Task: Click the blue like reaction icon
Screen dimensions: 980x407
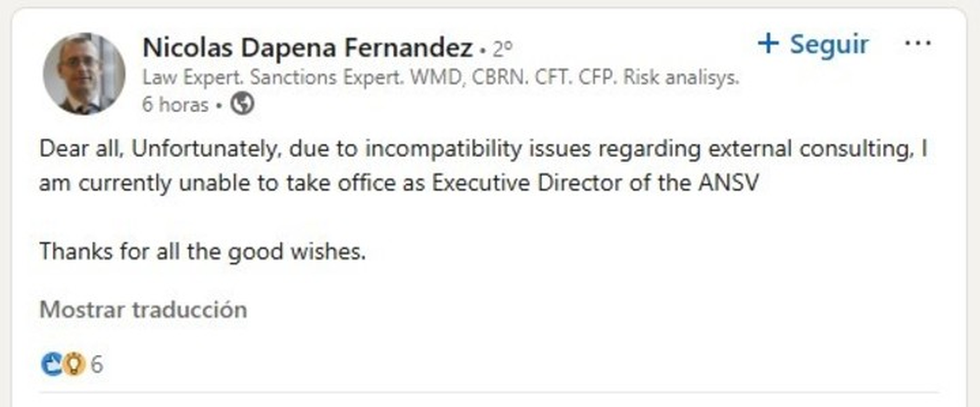Action: [x=51, y=366]
